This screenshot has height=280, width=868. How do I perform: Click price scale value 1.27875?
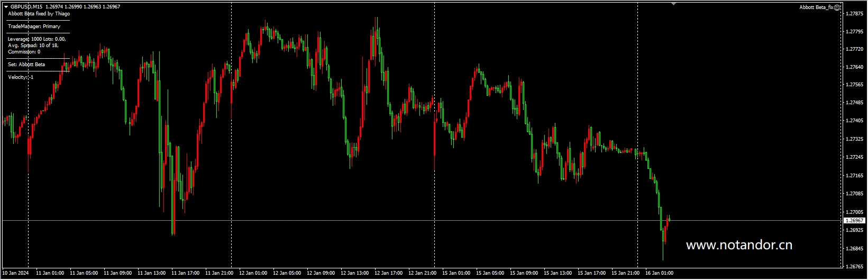pyautogui.click(x=855, y=13)
